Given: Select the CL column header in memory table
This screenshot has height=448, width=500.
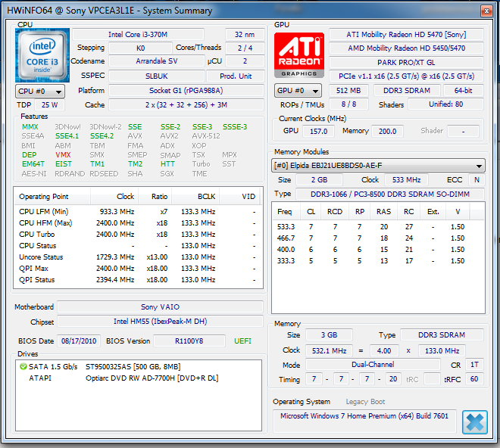Looking at the screenshot, I should pos(311,212).
